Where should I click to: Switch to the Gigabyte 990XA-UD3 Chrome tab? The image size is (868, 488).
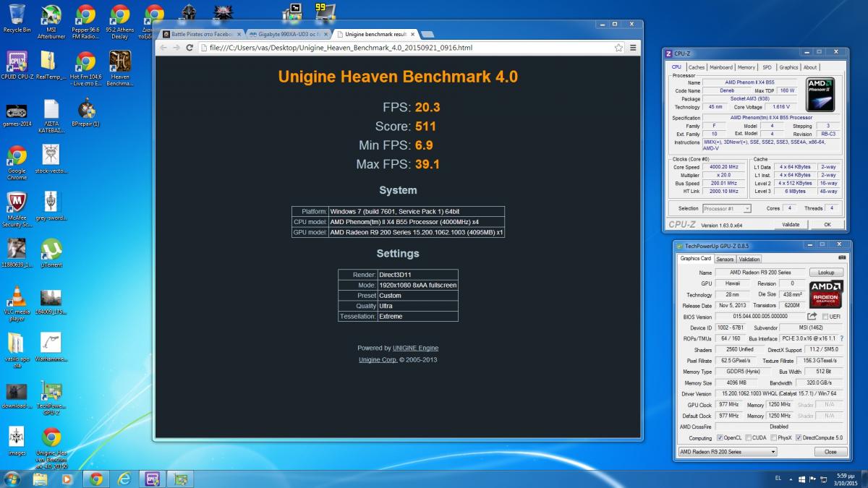tap(288, 34)
